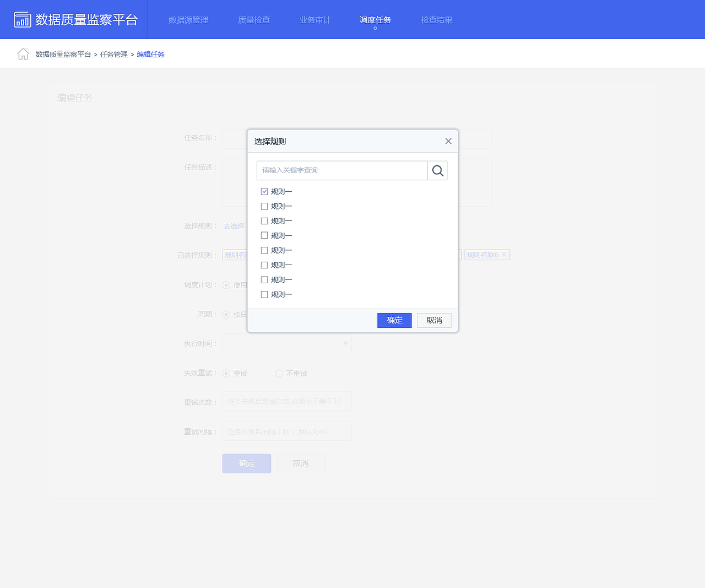
Task: Click the form's bottom 确定 button
Action: 246,463
